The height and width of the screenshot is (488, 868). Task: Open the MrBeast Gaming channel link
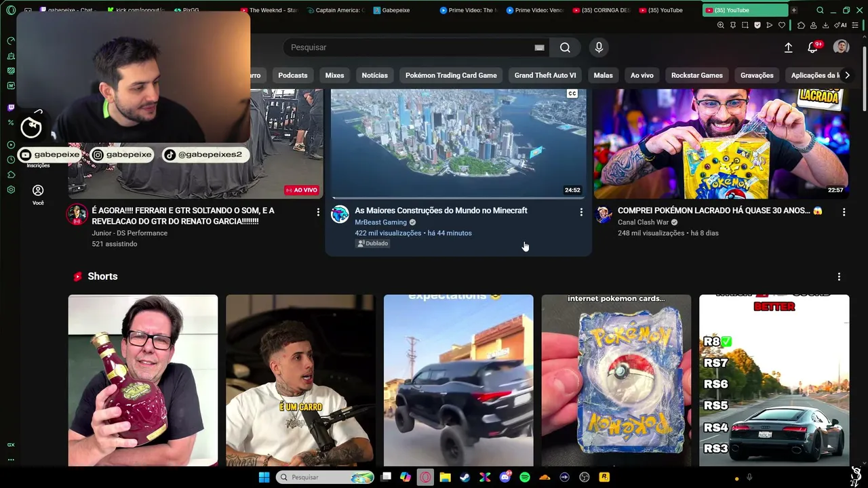pyautogui.click(x=380, y=222)
